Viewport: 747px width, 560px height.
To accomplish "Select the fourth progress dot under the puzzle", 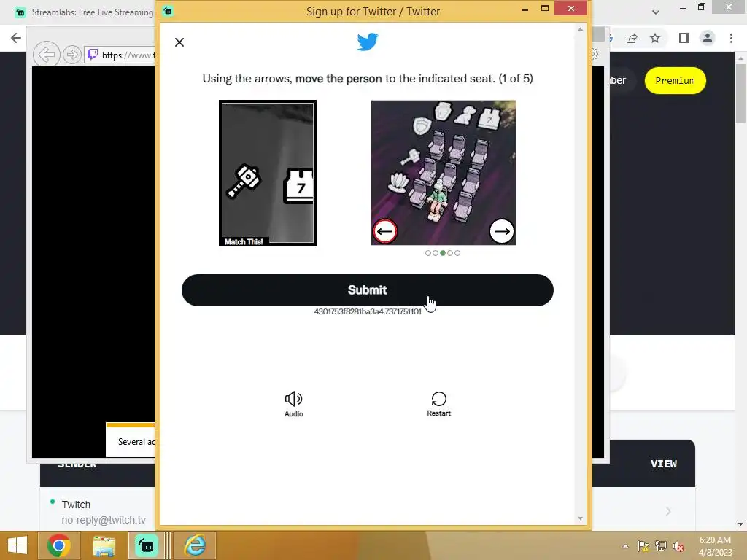I will pyautogui.click(x=450, y=253).
